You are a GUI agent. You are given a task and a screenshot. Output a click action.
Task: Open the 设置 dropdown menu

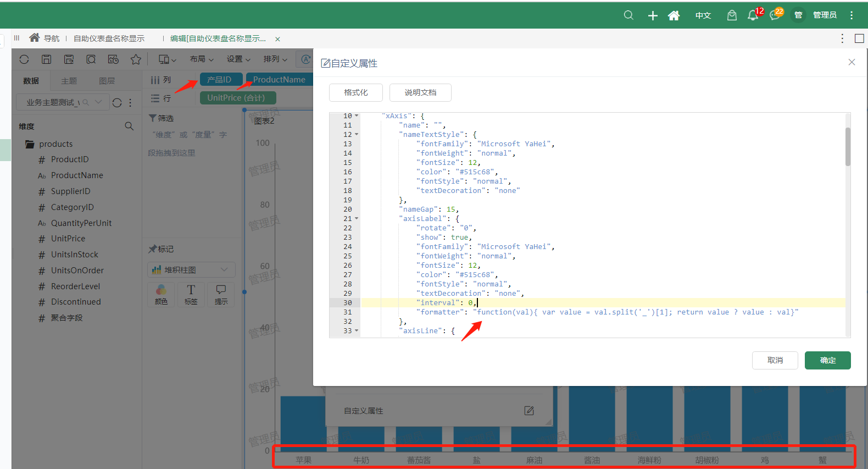coord(238,59)
